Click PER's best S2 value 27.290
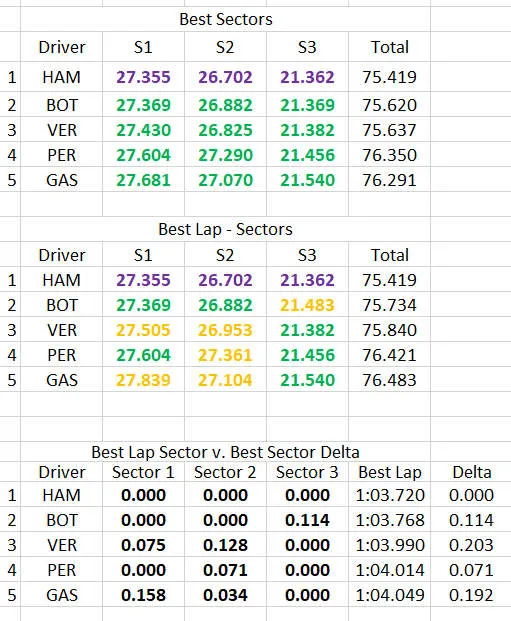The width and height of the screenshot is (511, 621). pyautogui.click(x=225, y=155)
